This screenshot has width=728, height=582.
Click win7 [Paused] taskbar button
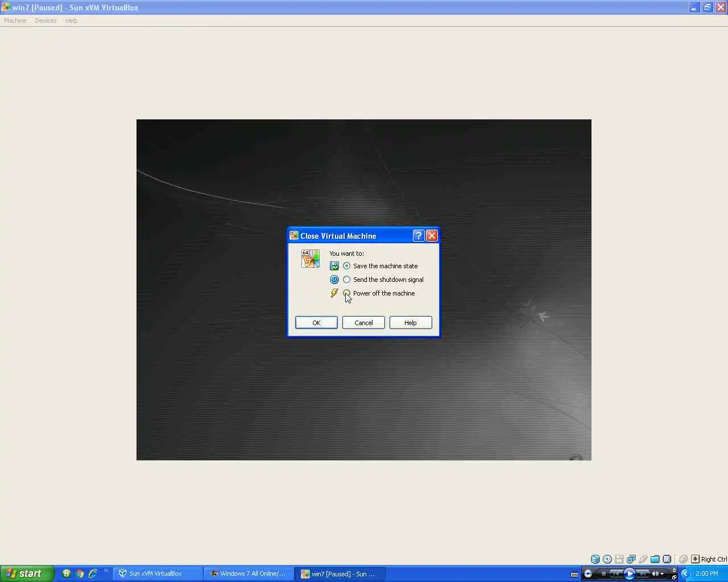(x=340, y=574)
